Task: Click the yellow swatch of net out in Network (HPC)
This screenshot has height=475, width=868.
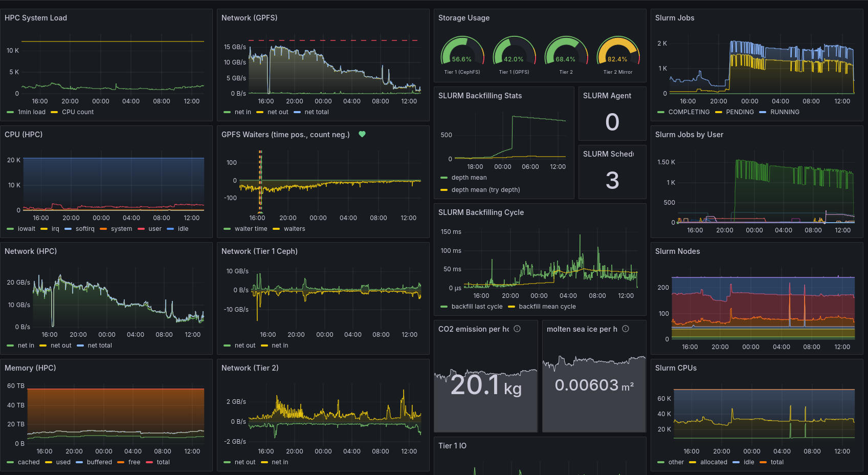Action: click(x=43, y=346)
